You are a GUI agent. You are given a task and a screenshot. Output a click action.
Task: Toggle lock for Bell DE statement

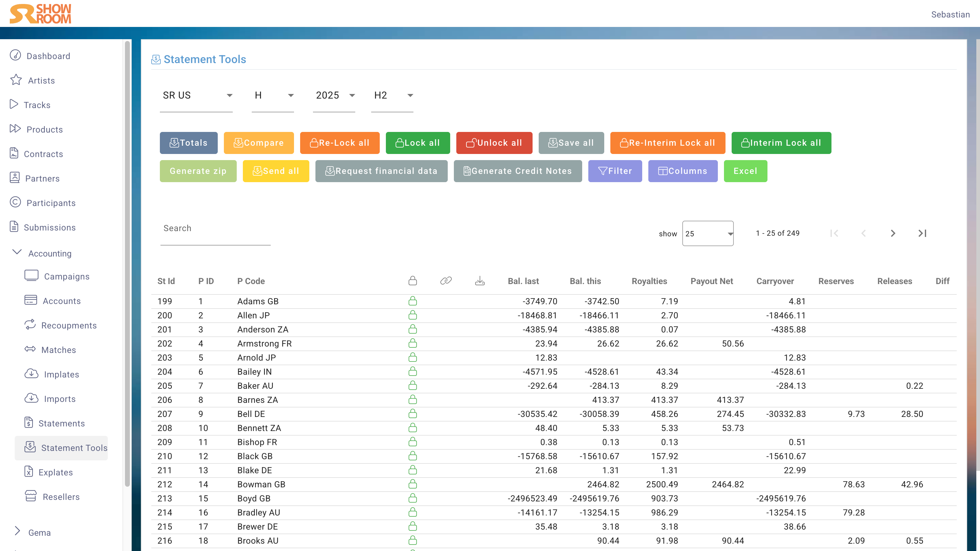413,414
